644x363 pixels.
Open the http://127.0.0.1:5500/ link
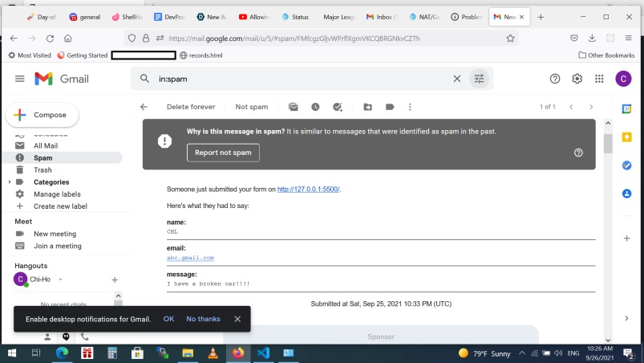pyautogui.click(x=308, y=189)
